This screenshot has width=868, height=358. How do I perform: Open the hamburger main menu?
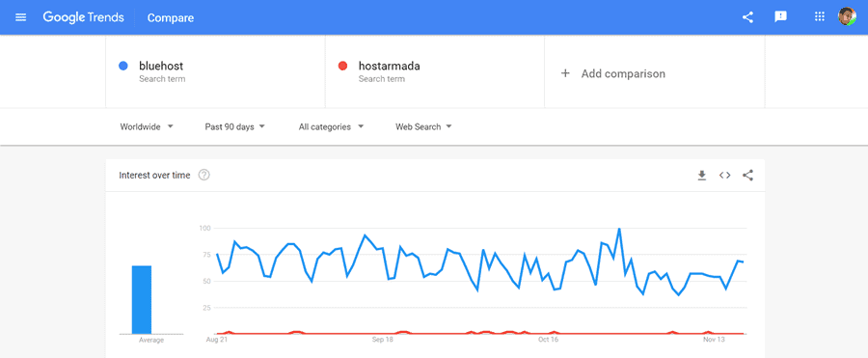pyautogui.click(x=21, y=17)
